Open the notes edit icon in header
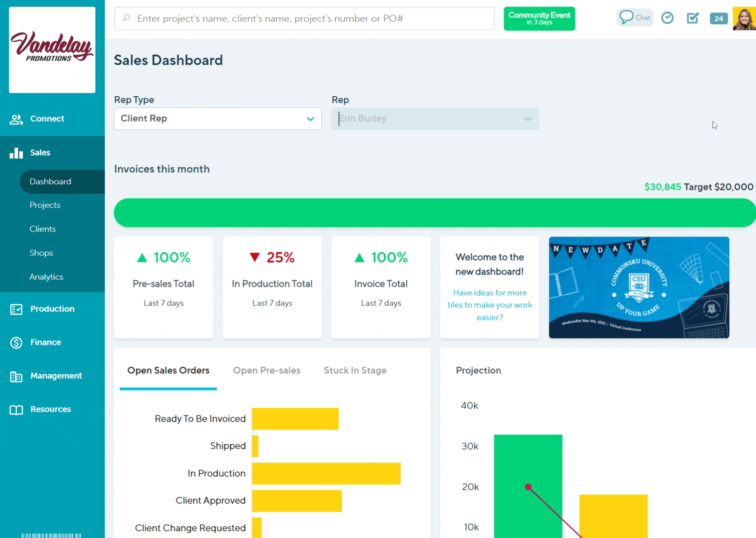The width and height of the screenshot is (756, 538). click(693, 18)
